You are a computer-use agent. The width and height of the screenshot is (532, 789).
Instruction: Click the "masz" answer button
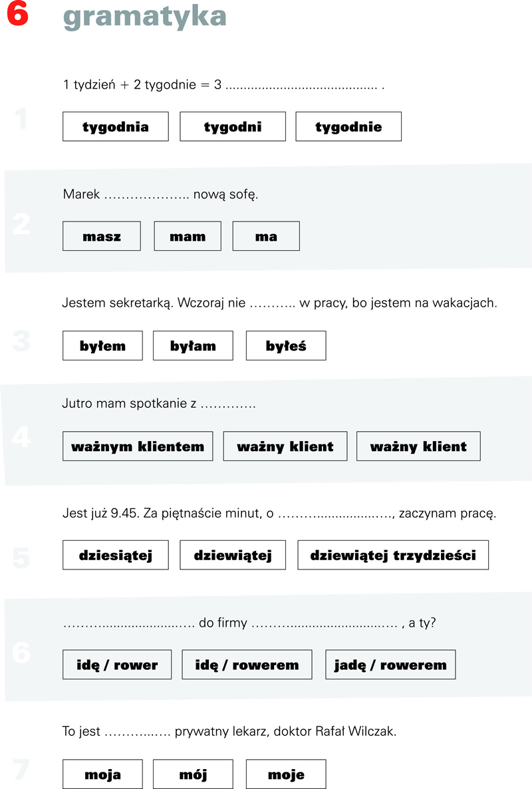(102, 236)
